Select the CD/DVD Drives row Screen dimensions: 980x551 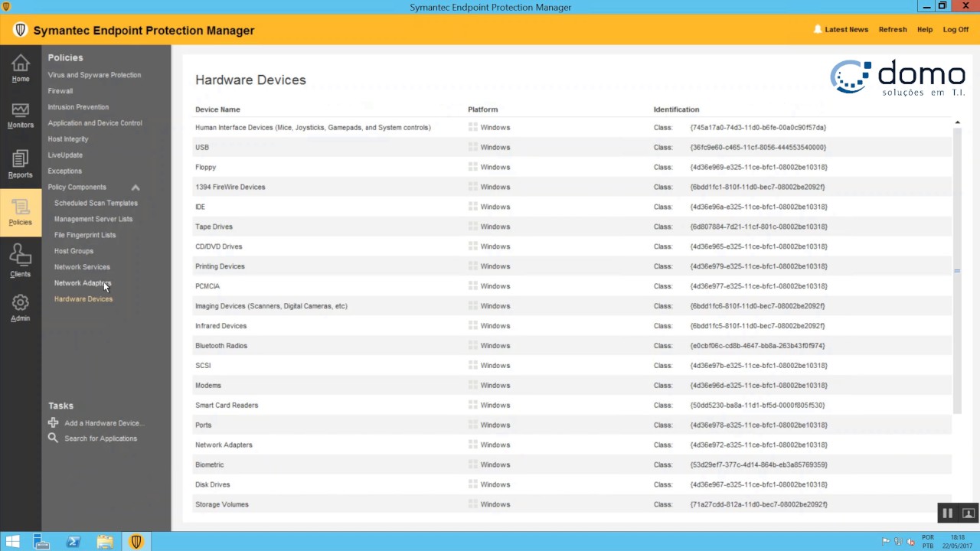572,246
